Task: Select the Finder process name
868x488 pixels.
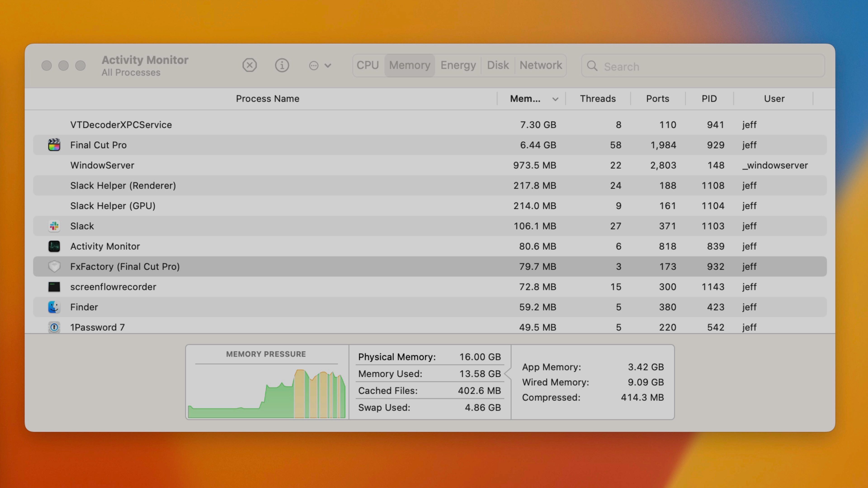Action: click(84, 307)
